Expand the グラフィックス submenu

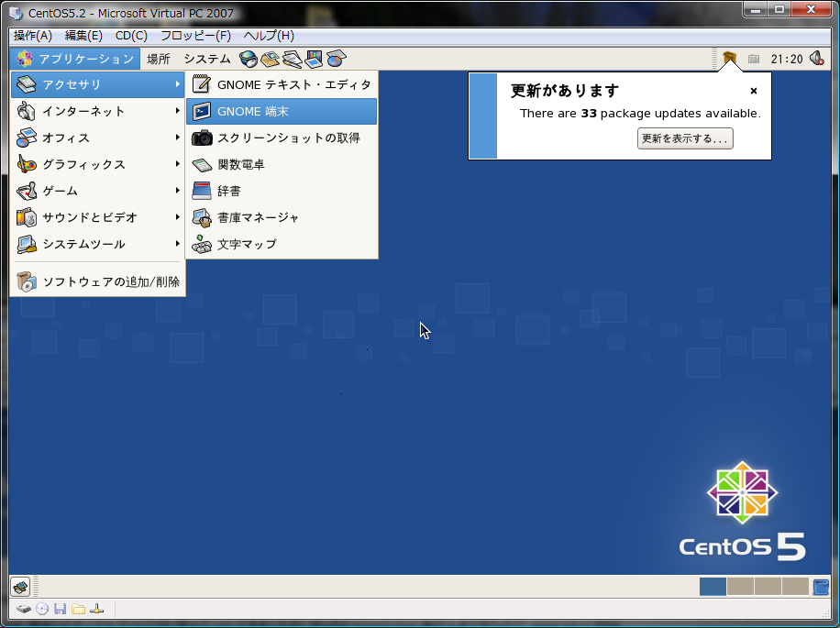click(x=97, y=164)
